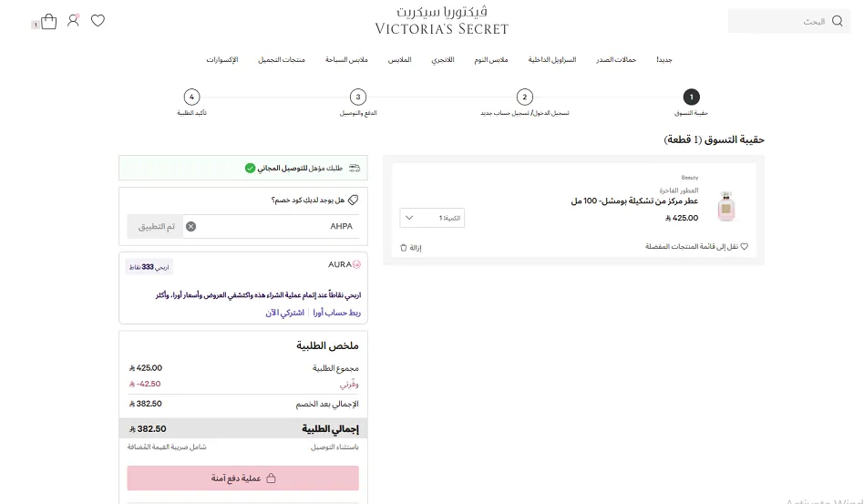Click the secure checkout عملية دفع آمنة button
The image size is (864, 504).
[x=243, y=478]
